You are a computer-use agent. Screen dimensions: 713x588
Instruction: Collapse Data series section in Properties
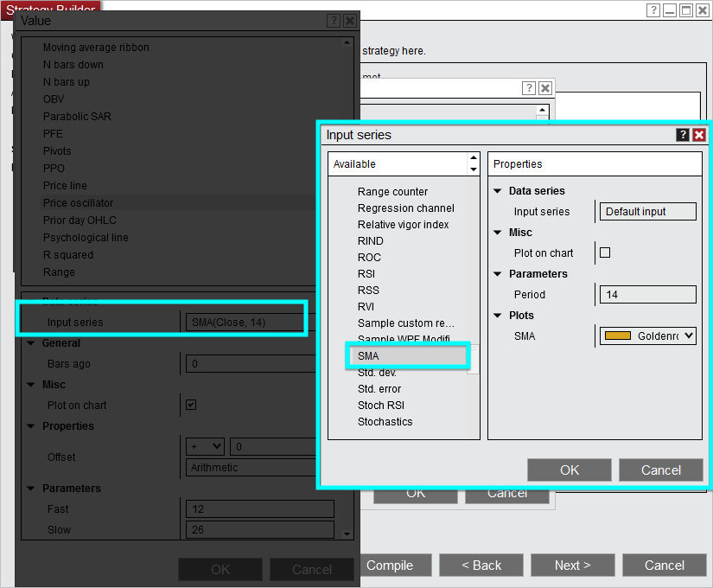tap(498, 191)
